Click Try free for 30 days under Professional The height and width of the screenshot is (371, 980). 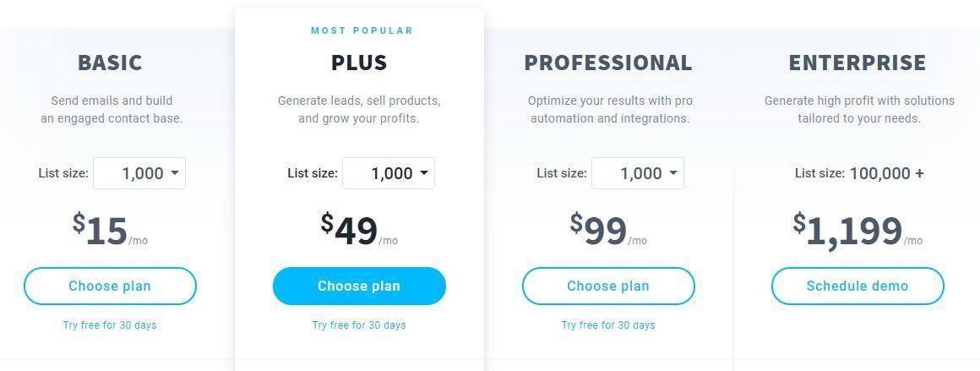[x=608, y=325]
